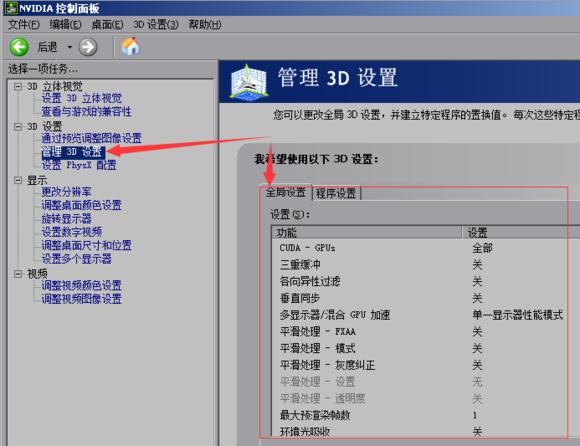The height and width of the screenshot is (446, 580).
Task: Select 平滑处理 - FXAA row
Action: [426, 332]
